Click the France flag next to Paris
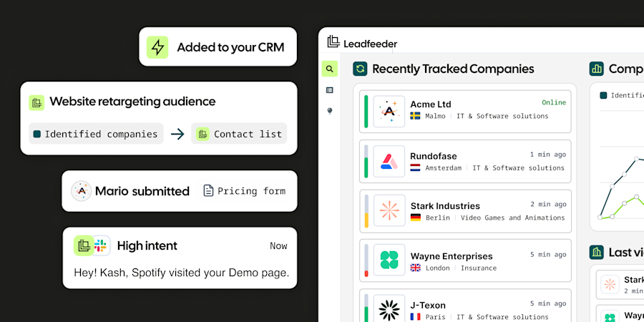The height and width of the screenshot is (322, 644). [x=415, y=317]
